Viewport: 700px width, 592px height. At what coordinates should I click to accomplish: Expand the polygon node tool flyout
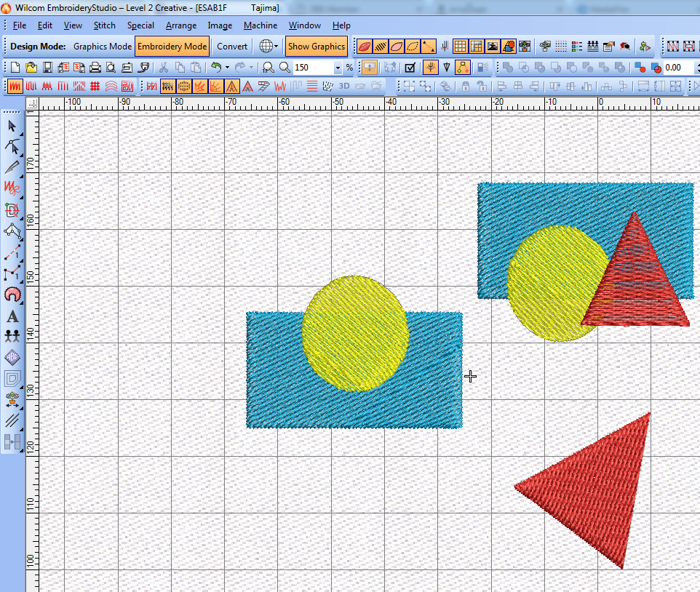pos(20,239)
